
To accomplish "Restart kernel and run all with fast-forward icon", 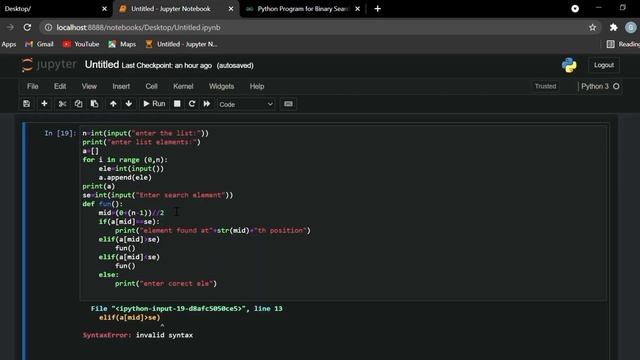I will 207,104.
